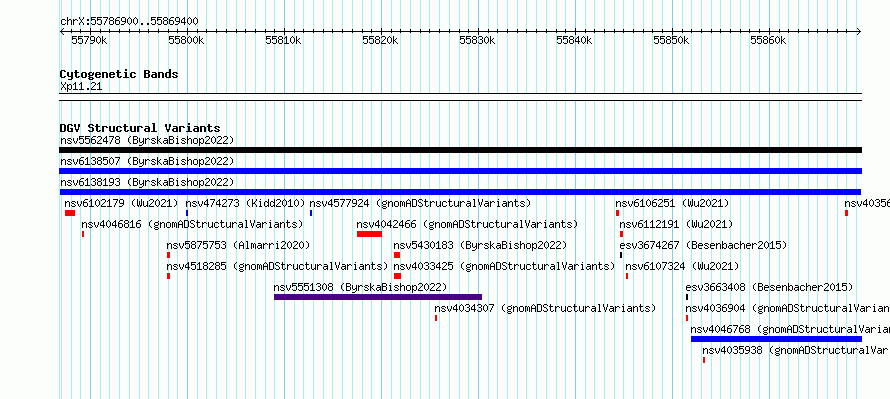890x399 pixels.
Task: Click the nsv4577924 blue variant marker
Action: 311,213
